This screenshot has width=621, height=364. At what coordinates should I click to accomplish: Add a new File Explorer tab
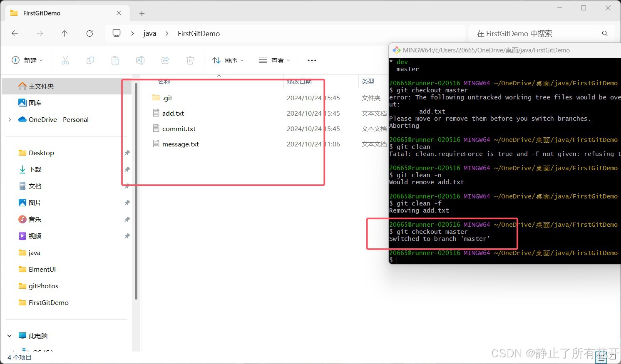pos(142,13)
